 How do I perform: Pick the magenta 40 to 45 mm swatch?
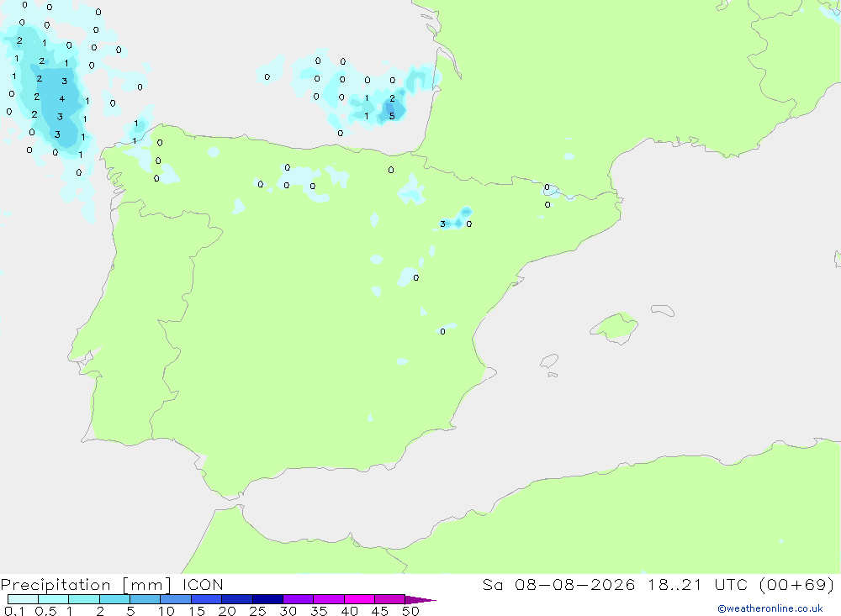(x=359, y=599)
